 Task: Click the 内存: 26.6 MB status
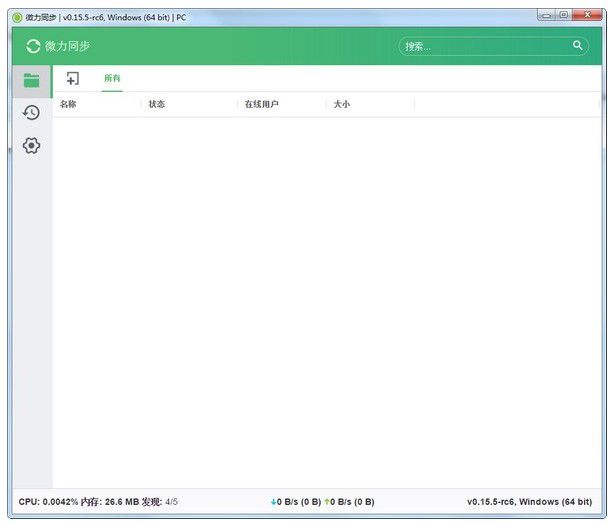(110, 502)
